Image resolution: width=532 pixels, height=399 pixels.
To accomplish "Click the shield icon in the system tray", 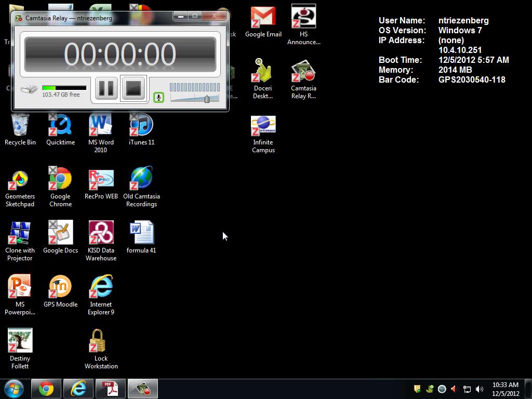I will pyautogui.click(x=417, y=389).
